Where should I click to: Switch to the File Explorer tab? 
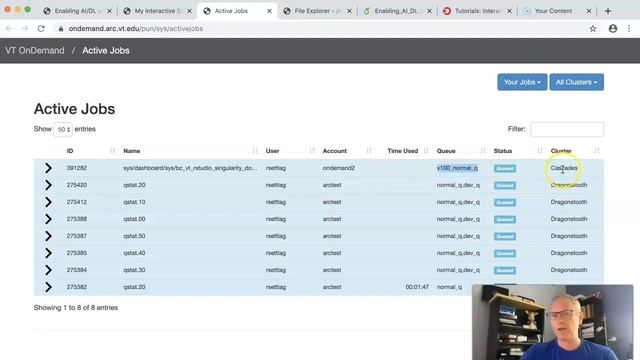tap(316, 11)
